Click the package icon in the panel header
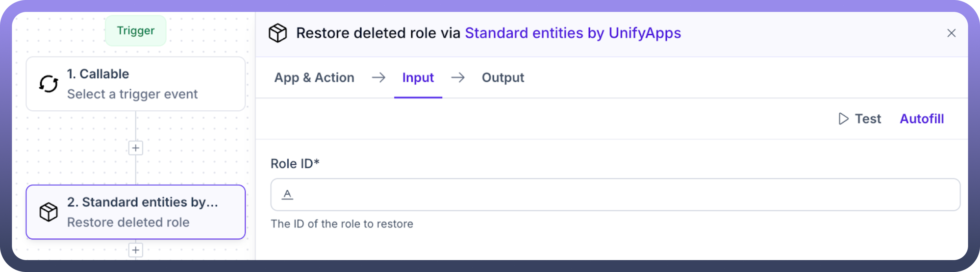Image resolution: width=980 pixels, height=272 pixels. pyautogui.click(x=278, y=33)
